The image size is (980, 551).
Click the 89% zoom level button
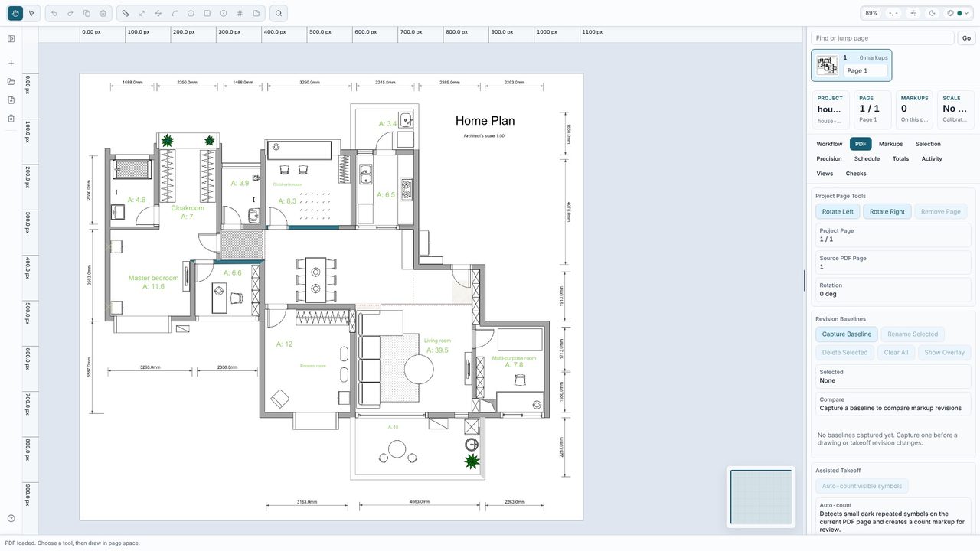pyautogui.click(x=871, y=13)
